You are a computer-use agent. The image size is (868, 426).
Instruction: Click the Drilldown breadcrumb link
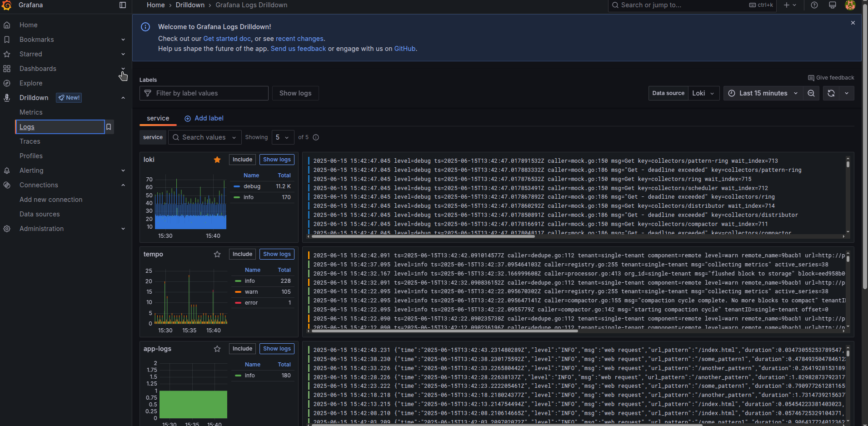(x=190, y=5)
